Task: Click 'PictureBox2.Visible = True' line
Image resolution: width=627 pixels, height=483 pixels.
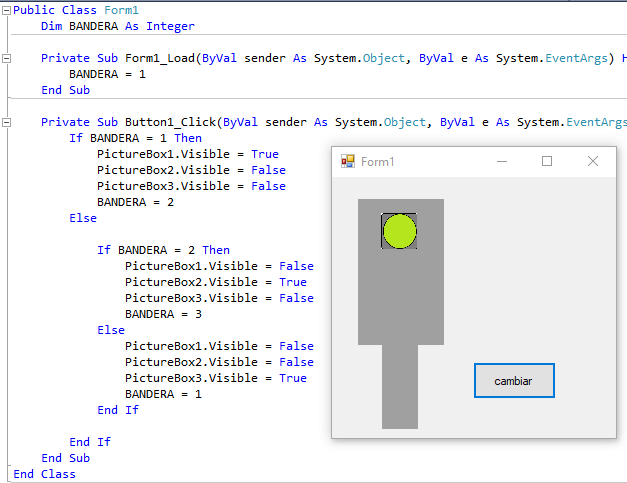Action: click(x=216, y=282)
